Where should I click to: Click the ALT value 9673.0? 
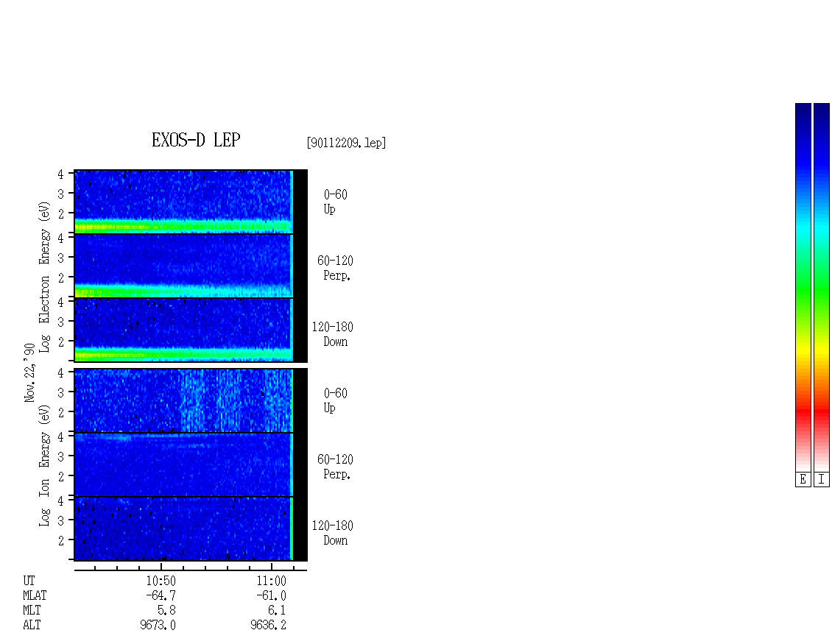158,626
